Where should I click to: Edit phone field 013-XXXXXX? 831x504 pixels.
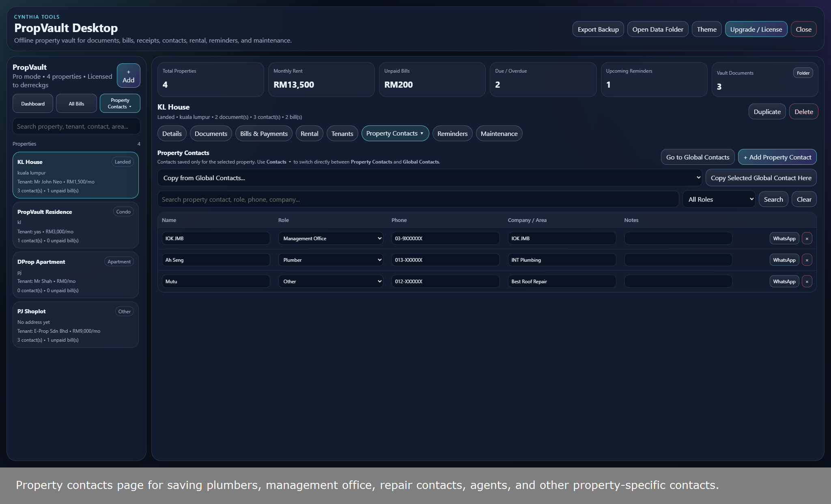coord(446,260)
